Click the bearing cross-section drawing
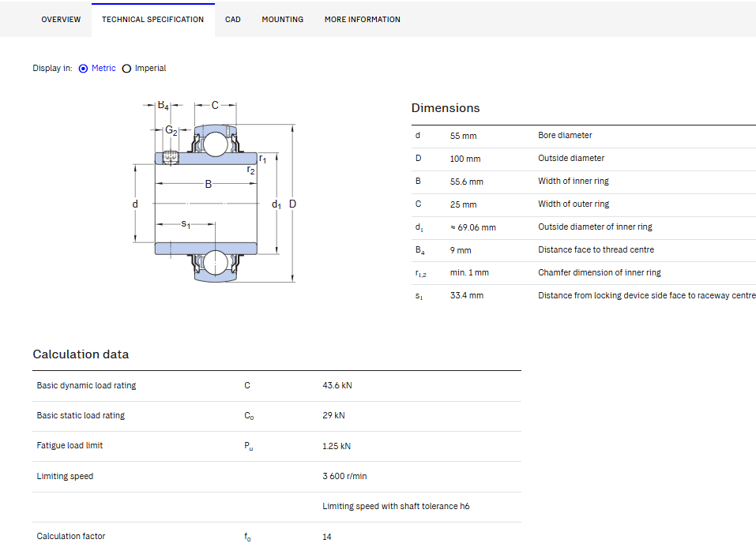 (215, 193)
